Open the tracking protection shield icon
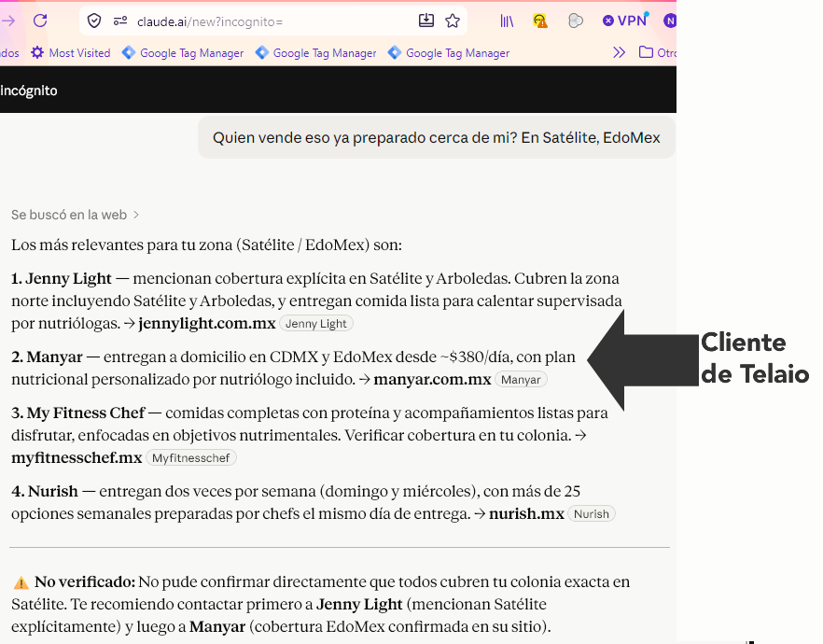The width and height of the screenshot is (823, 644). pos(94,21)
